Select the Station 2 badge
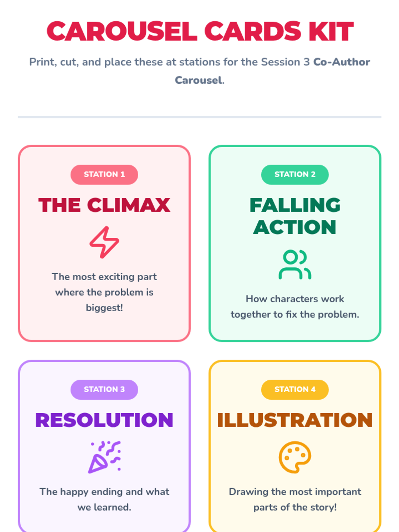 [x=295, y=175]
